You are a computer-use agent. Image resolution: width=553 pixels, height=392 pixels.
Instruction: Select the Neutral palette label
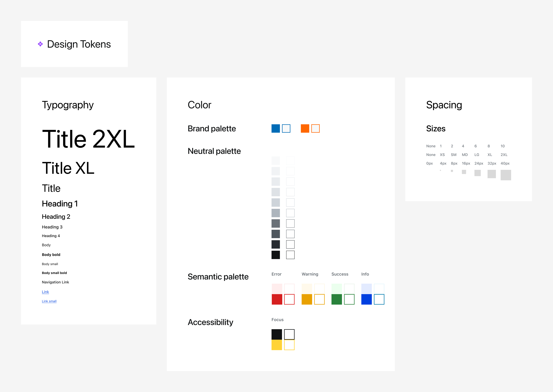214,151
